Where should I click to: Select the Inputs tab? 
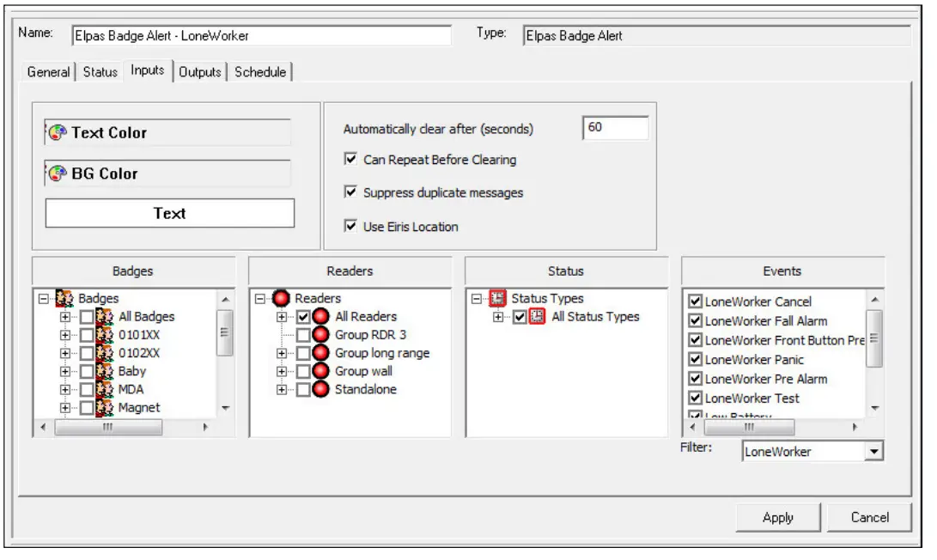click(x=147, y=70)
